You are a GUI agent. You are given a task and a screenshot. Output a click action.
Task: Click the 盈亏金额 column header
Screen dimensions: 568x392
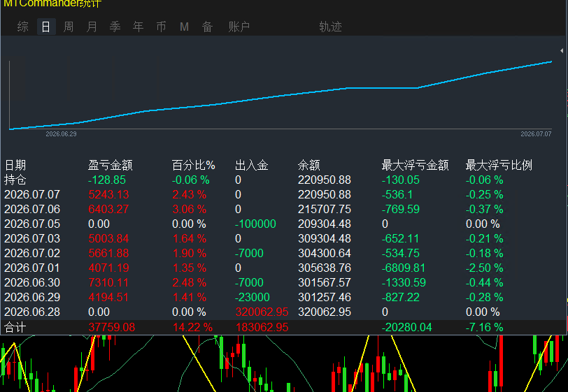111,166
